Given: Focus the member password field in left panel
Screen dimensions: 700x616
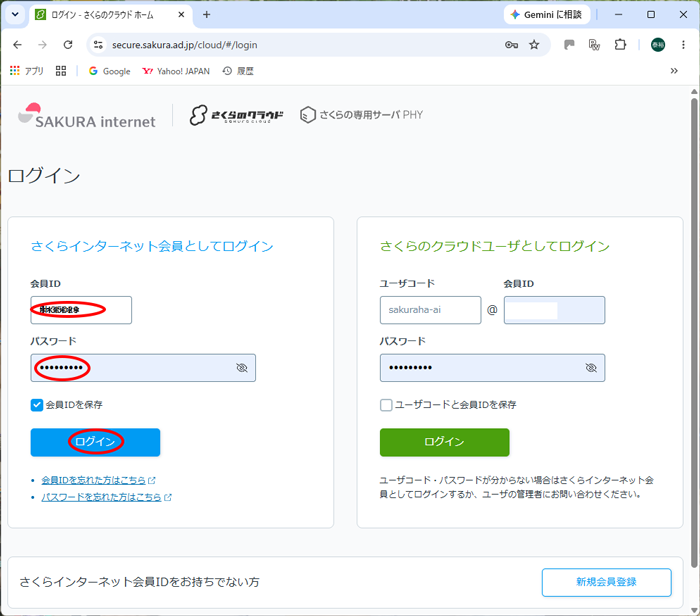Looking at the screenshot, I should click(143, 368).
